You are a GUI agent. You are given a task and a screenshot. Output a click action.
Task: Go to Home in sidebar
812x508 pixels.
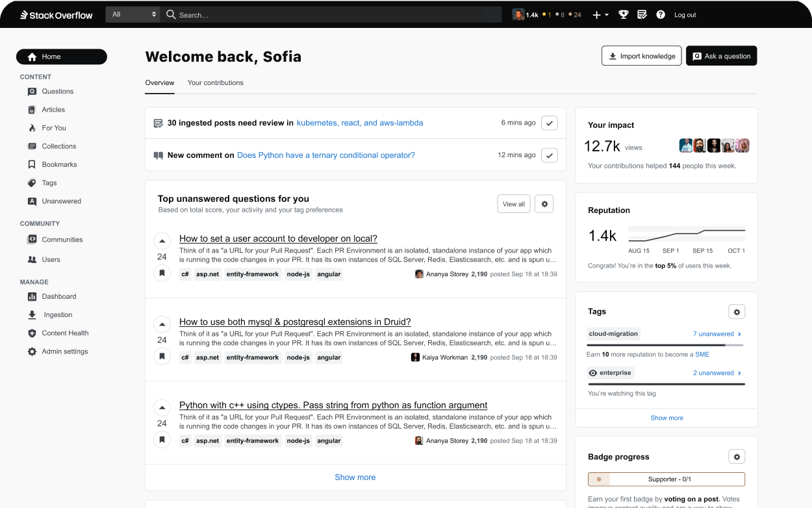(x=62, y=57)
